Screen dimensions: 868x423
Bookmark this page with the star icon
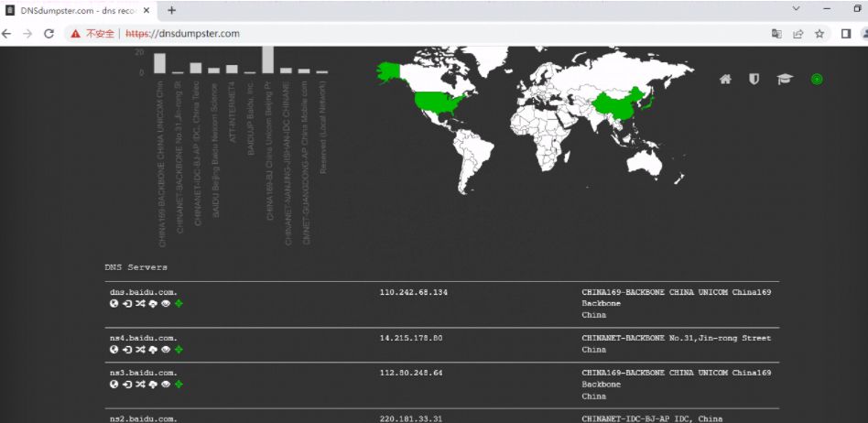pyautogui.click(x=819, y=34)
